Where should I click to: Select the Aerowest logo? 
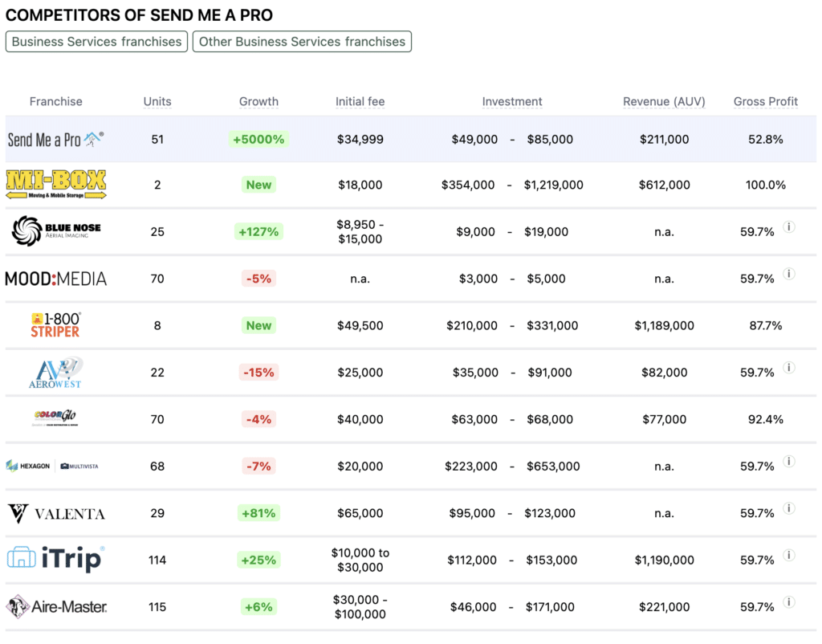pyautogui.click(x=55, y=373)
